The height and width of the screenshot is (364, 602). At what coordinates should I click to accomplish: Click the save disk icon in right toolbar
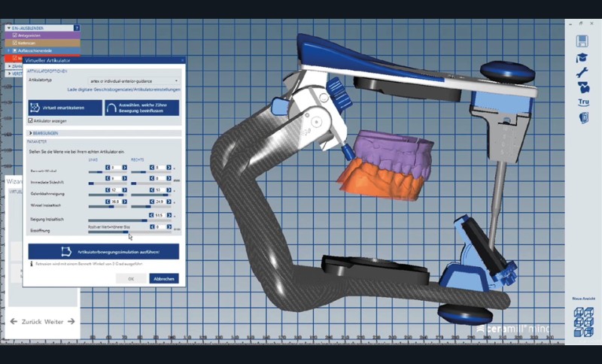click(x=582, y=41)
